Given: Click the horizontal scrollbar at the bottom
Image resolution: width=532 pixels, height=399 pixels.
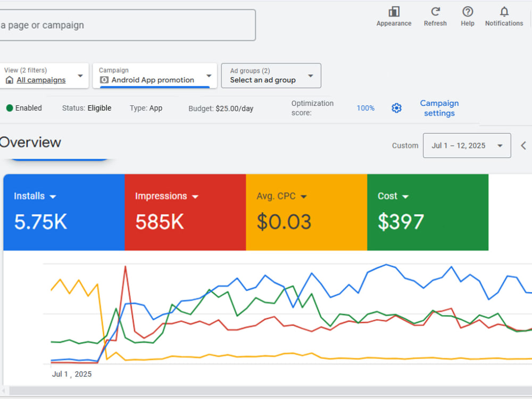Looking at the screenshot, I should tap(270, 391).
